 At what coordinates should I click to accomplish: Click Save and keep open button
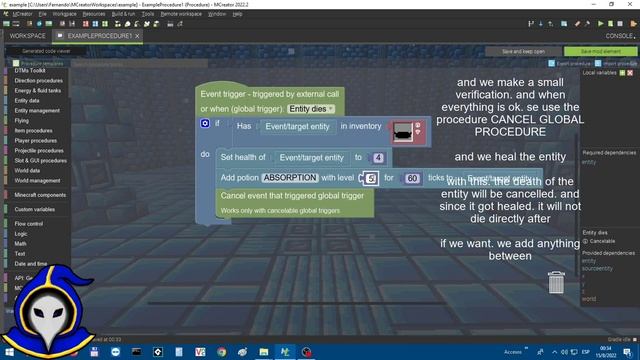pyautogui.click(x=523, y=51)
